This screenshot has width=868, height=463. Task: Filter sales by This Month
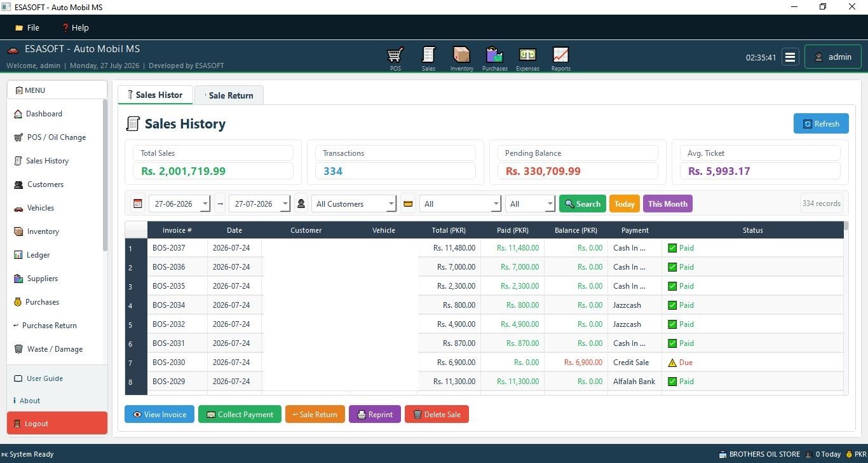[x=668, y=204]
